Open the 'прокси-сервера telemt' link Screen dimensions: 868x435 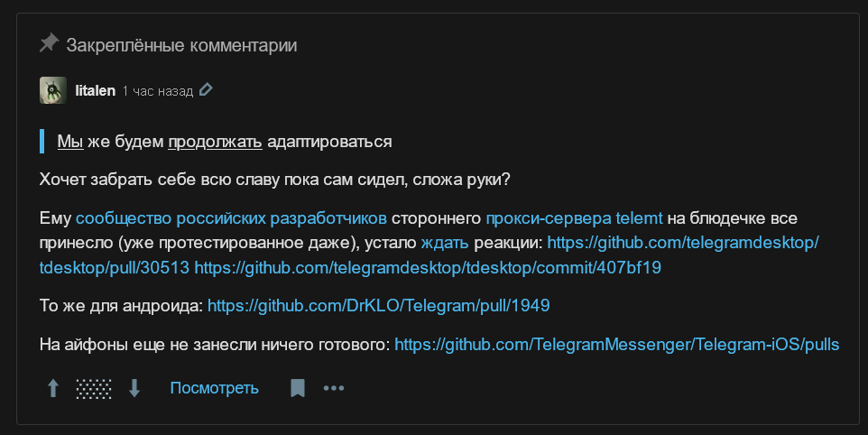[x=574, y=217]
